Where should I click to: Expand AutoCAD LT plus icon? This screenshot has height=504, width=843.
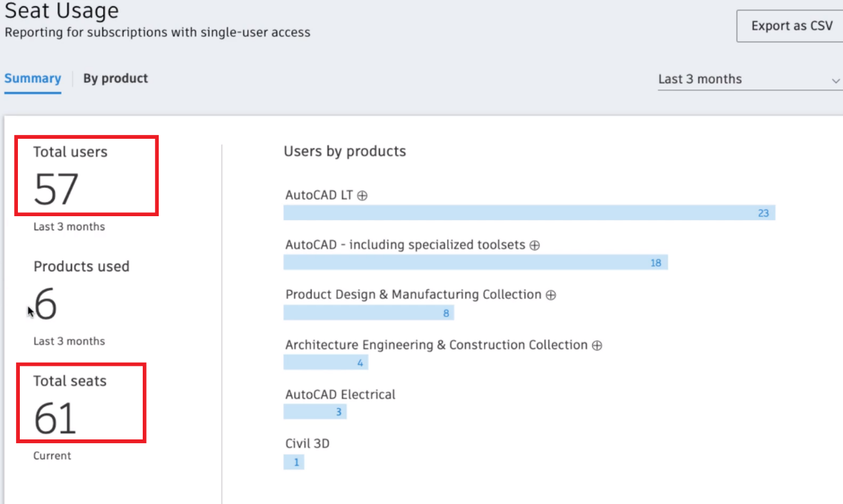(362, 196)
